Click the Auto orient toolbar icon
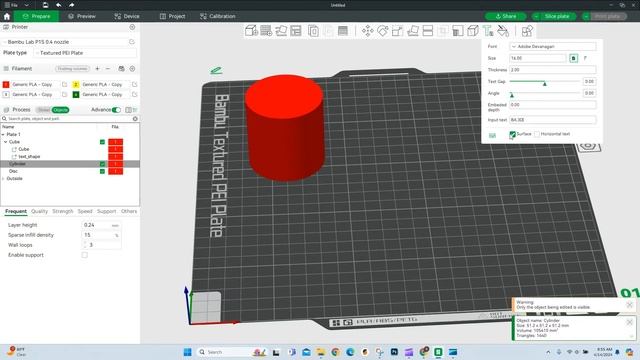Image resolution: width=640 pixels, height=360 pixels. click(x=281, y=31)
